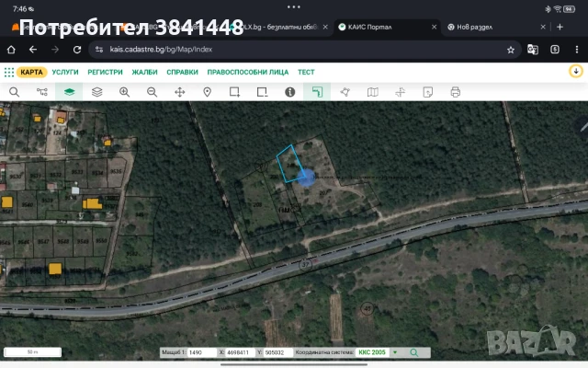This screenshot has width=588, height=368.
Task: Close the КАИС Портал tab
Action: (x=434, y=27)
